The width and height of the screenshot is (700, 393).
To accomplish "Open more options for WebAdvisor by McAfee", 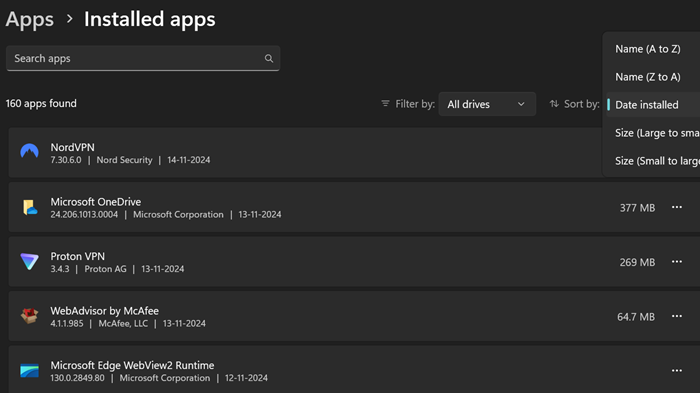I will (x=677, y=316).
